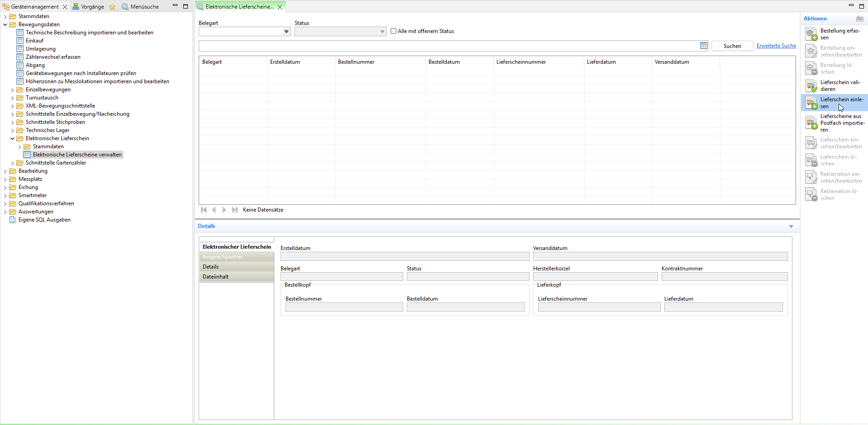
Task: Click the Lieferschein einlesen action icon
Action: point(811,103)
